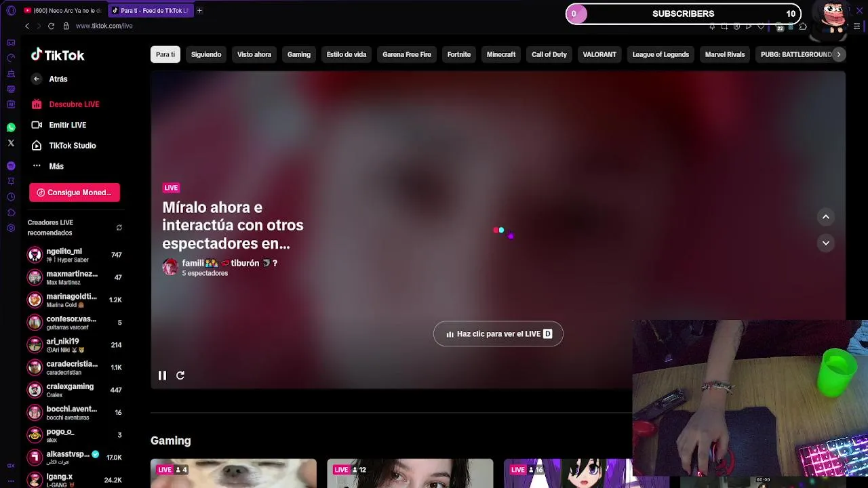
Task: Open the Easy Setup sliders icon
Action: point(856,26)
